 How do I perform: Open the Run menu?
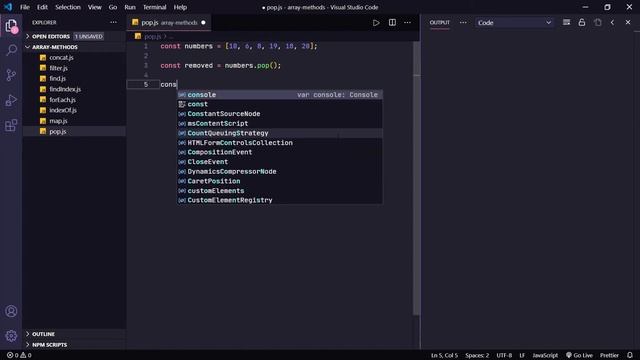(130, 7)
